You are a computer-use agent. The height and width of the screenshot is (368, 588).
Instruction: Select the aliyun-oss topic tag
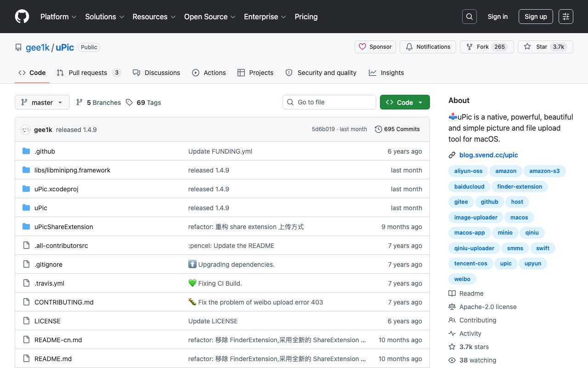(x=469, y=171)
